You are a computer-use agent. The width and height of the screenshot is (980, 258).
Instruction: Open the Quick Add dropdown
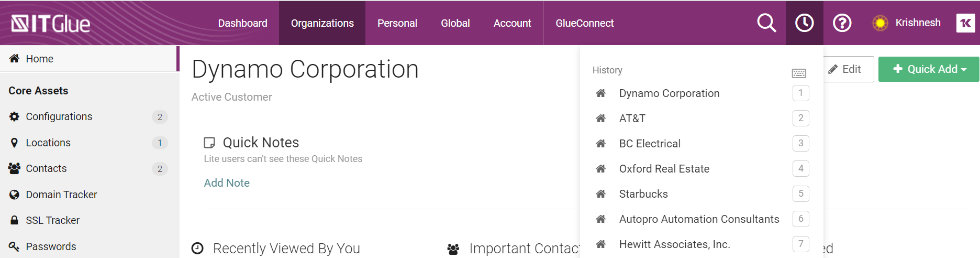(x=929, y=69)
